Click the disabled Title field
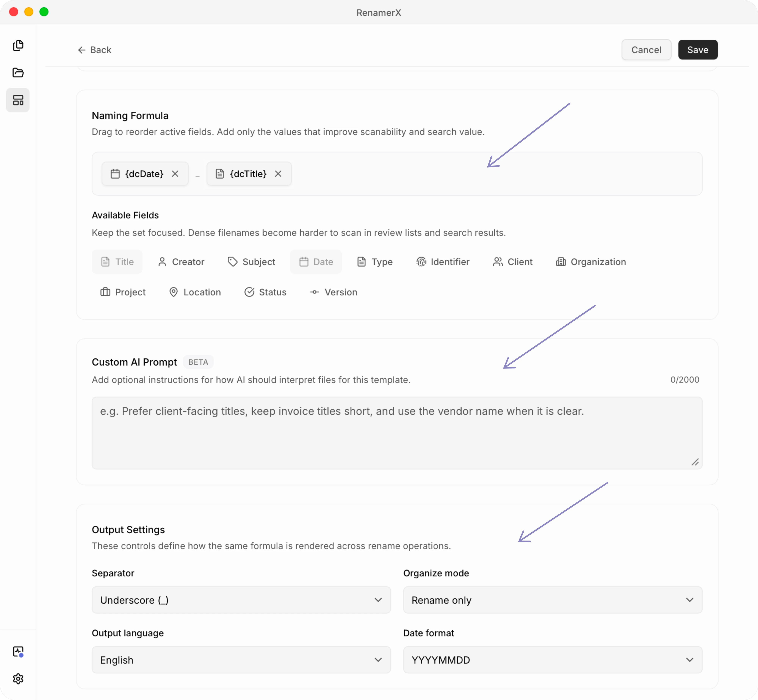This screenshot has height=700, width=758. (117, 262)
